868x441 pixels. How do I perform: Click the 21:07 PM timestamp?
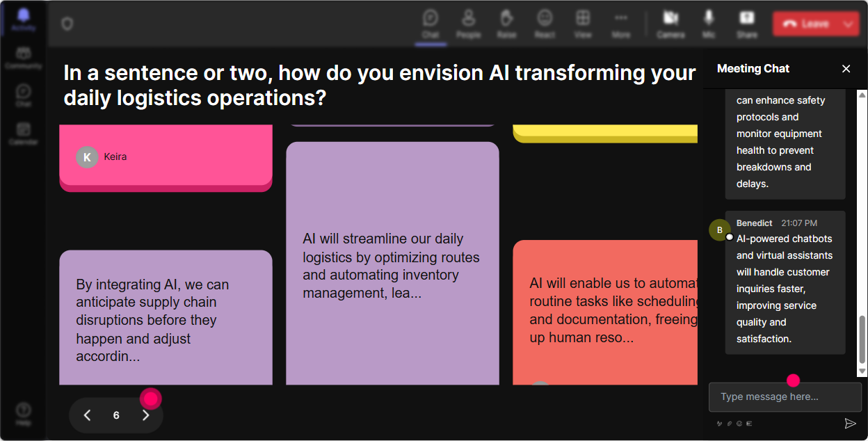[799, 223]
